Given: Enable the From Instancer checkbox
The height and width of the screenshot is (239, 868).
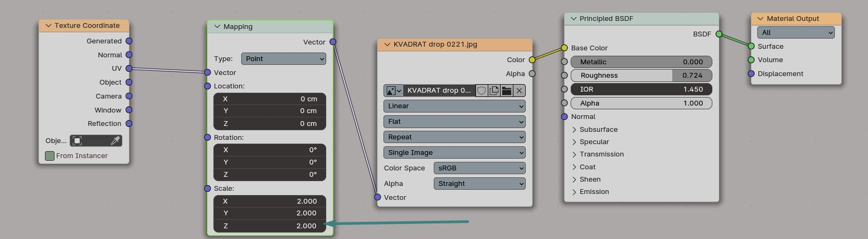Looking at the screenshot, I should pos(50,156).
